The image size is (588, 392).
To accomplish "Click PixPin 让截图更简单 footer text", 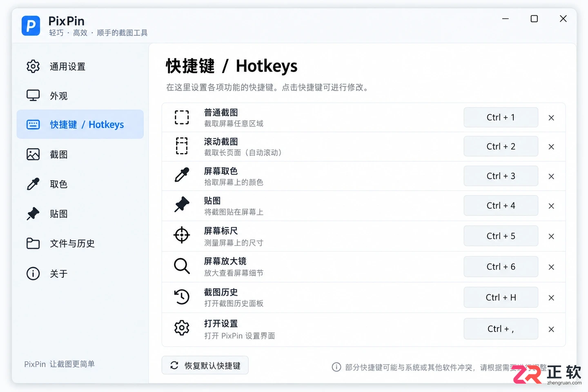I will click(x=60, y=364).
